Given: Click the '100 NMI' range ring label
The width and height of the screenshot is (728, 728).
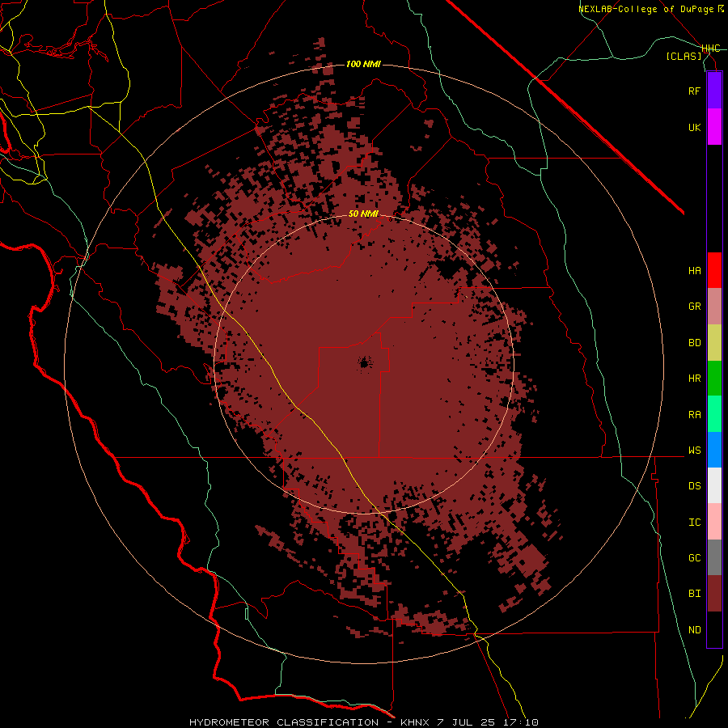Looking at the screenshot, I should point(363,64).
